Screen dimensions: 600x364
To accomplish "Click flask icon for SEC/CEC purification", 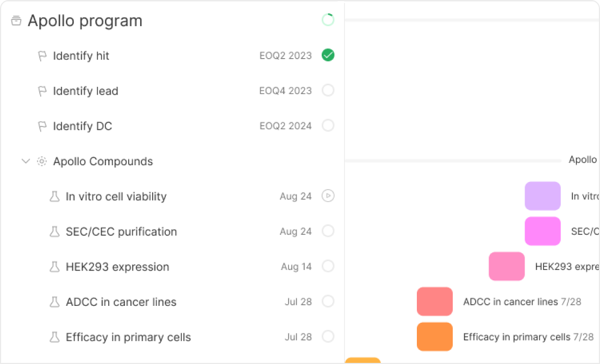I will click(x=55, y=231).
